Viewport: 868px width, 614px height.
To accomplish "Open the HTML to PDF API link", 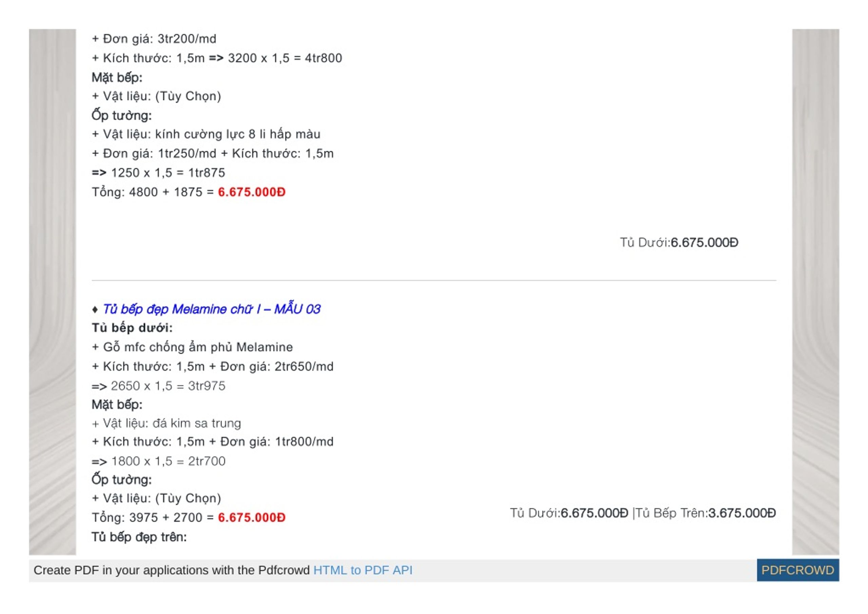I will click(x=363, y=570).
